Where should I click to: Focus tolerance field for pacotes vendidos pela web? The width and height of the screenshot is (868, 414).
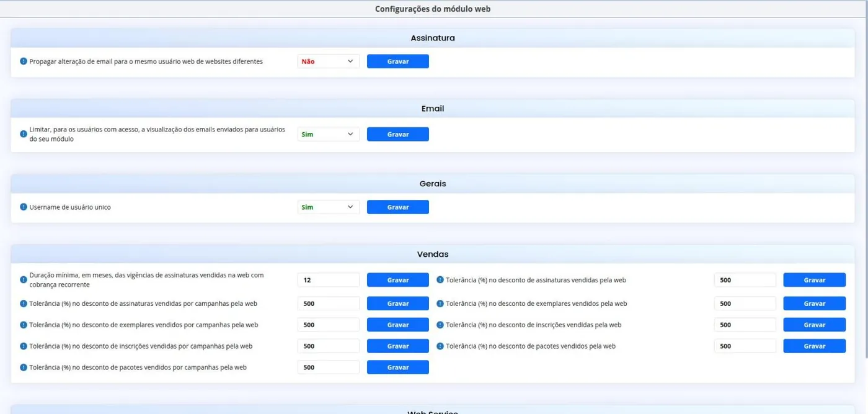click(x=745, y=346)
